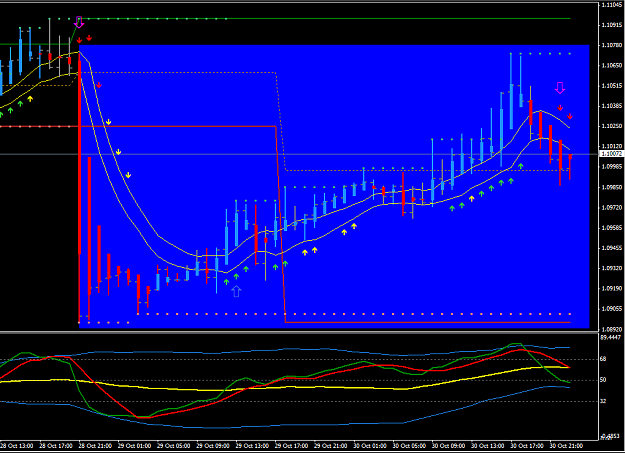Image resolution: width=625 pixels, height=454 pixels.
Task: Click the 29 Oct 13:00 time label
Action: tap(252, 446)
